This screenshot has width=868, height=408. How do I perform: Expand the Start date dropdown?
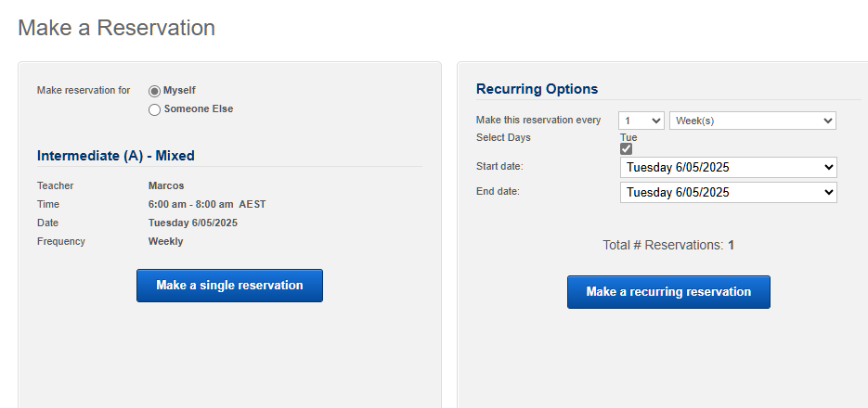[x=728, y=168]
